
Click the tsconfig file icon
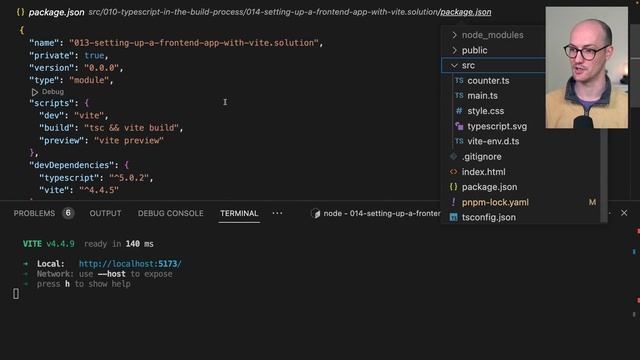[453, 217]
